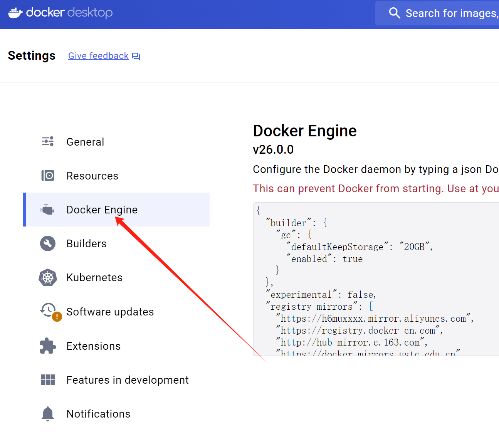Screen dimensions: 499x448
Task: Click the "gc" key in JSON
Action: click(x=286, y=235)
